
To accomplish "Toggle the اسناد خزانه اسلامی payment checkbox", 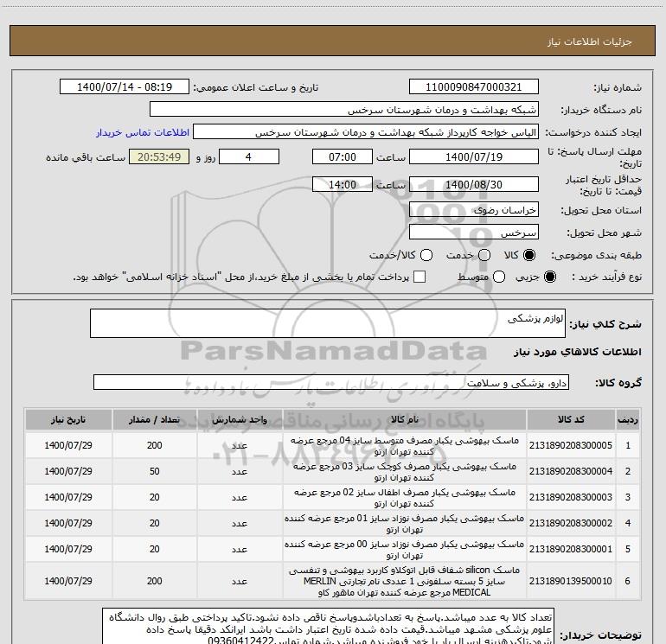I will pos(419,277).
